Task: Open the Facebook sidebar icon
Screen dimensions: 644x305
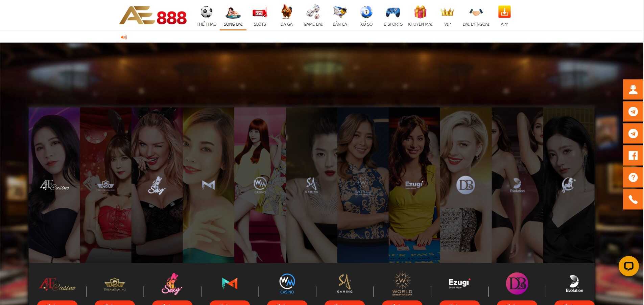Action: point(633,156)
